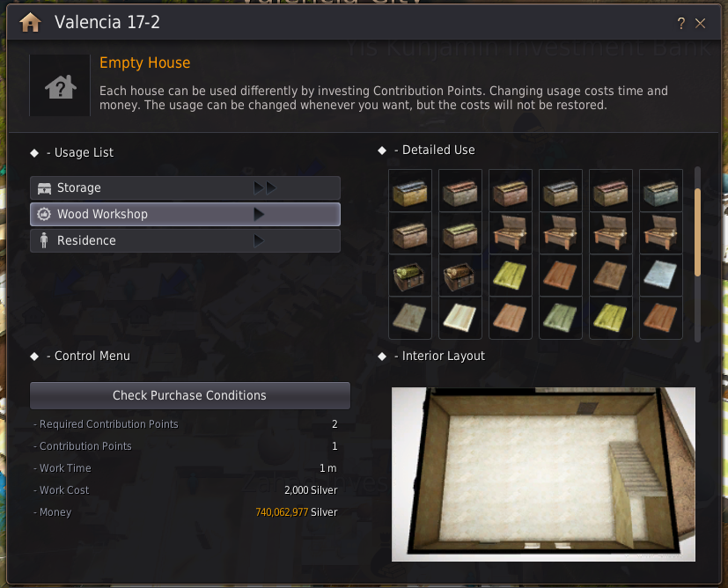Select the reddish crate with yellow logs
Viewport: 728px width, 588px height.
click(511, 191)
